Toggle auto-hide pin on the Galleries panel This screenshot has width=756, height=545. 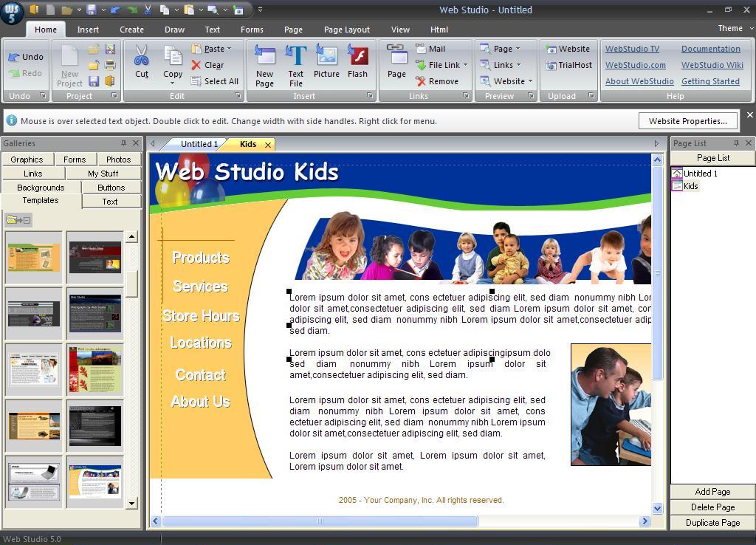click(x=125, y=143)
